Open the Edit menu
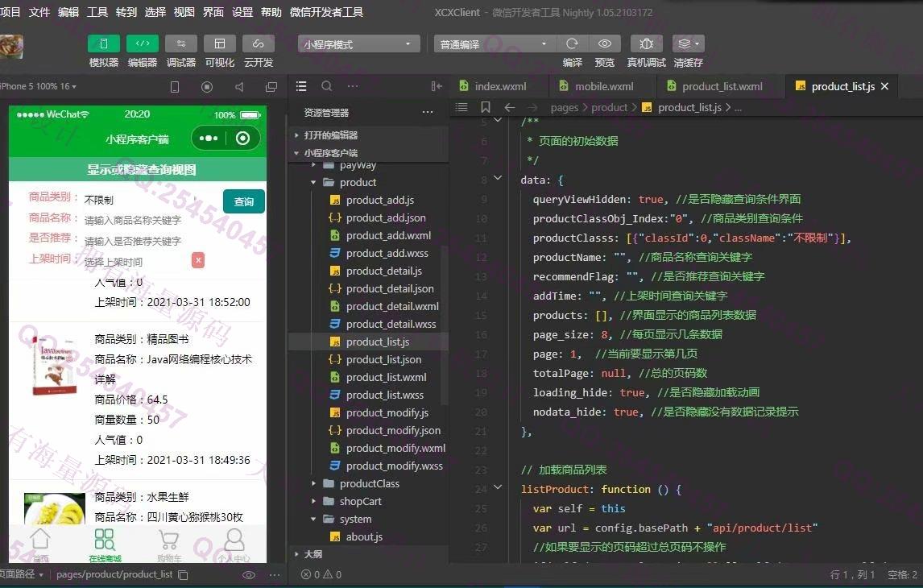 68,12
